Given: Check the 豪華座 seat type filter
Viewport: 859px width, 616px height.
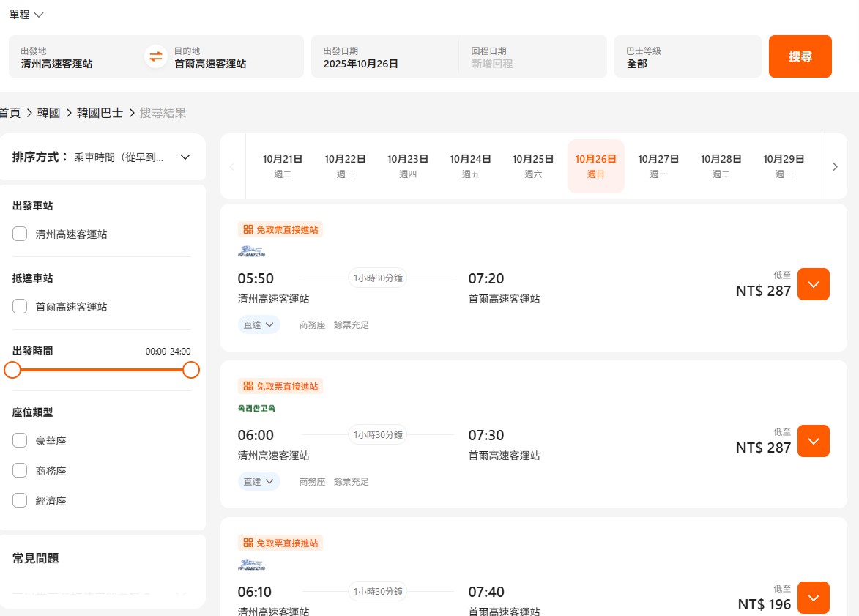Looking at the screenshot, I should (x=20, y=441).
